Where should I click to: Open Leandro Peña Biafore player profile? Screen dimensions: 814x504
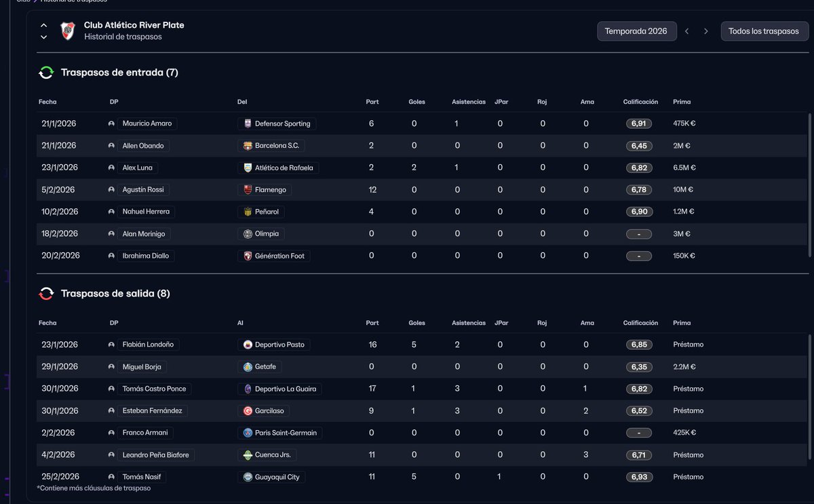pos(156,455)
